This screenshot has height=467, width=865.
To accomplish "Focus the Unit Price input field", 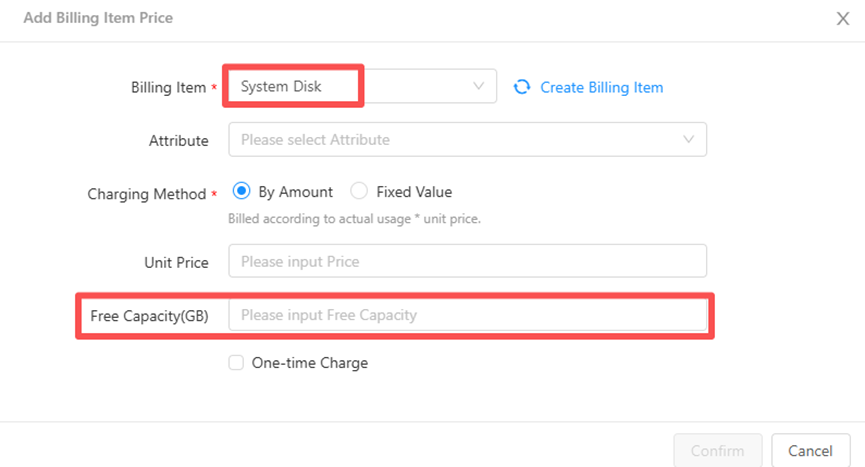I will tap(467, 262).
